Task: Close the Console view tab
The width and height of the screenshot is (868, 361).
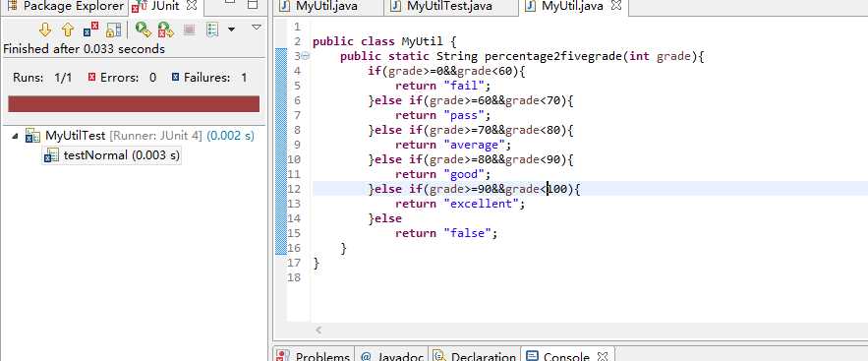Action: [603, 356]
